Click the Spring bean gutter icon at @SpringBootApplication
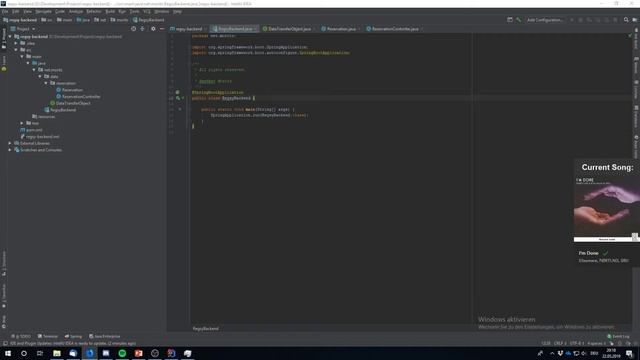Viewport: 640px width, 360px height. click(x=178, y=92)
